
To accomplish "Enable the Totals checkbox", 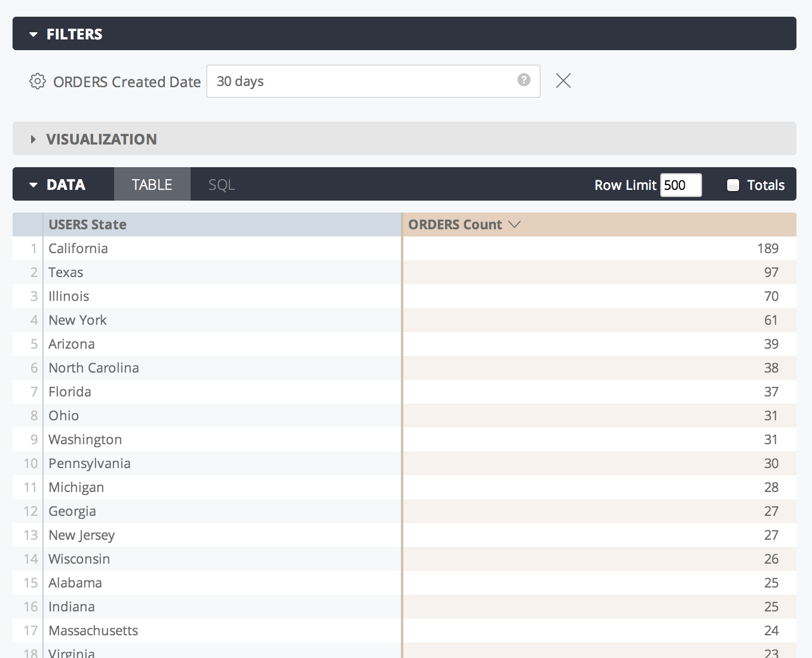I will [733, 185].
